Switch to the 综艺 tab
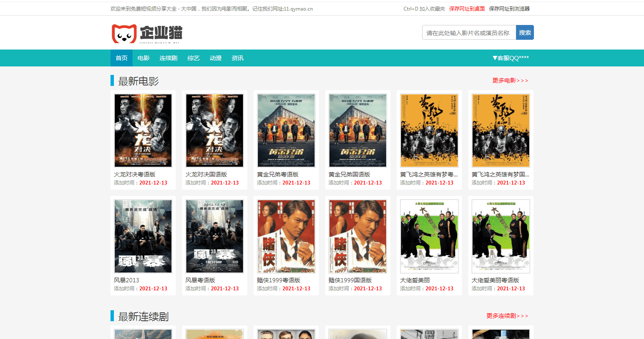The height and width of the screenshot is (339, 644). pos(193,58)
